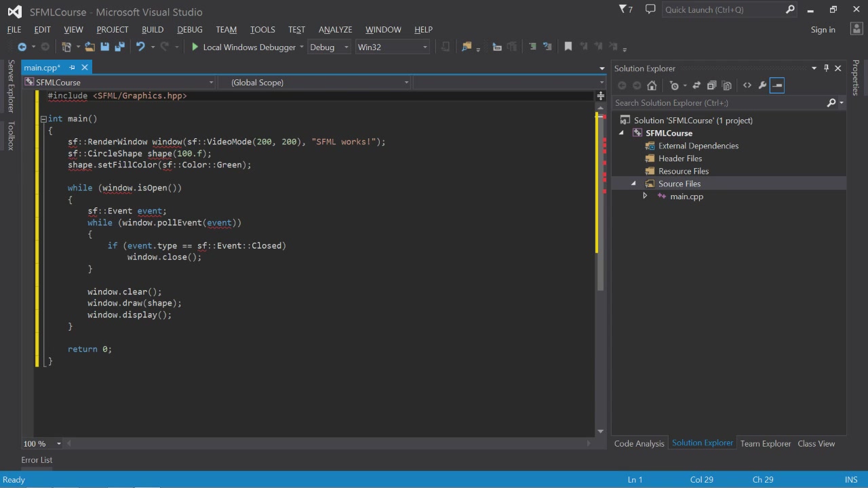Open the Solution Explorer window position dropdown
Screen dimensions: 868x488
[814, 68]
